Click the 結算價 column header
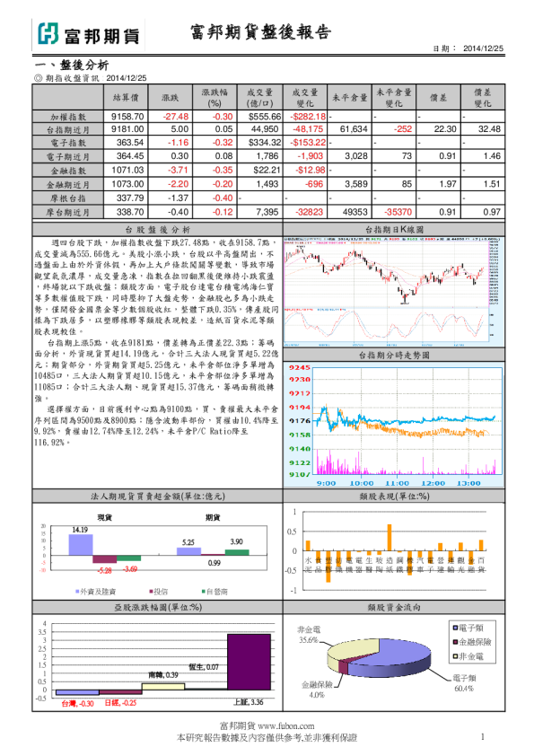Viewport: 534px width, 756px height. (x=127, y=97)
